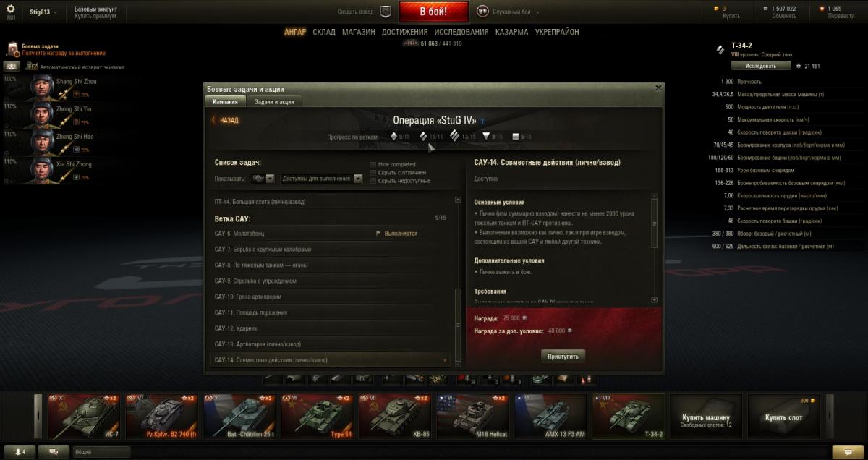Open the ДОСТИЖЕНИЯ menu
Screen dimensions: 868x460
tap(405, 32)
